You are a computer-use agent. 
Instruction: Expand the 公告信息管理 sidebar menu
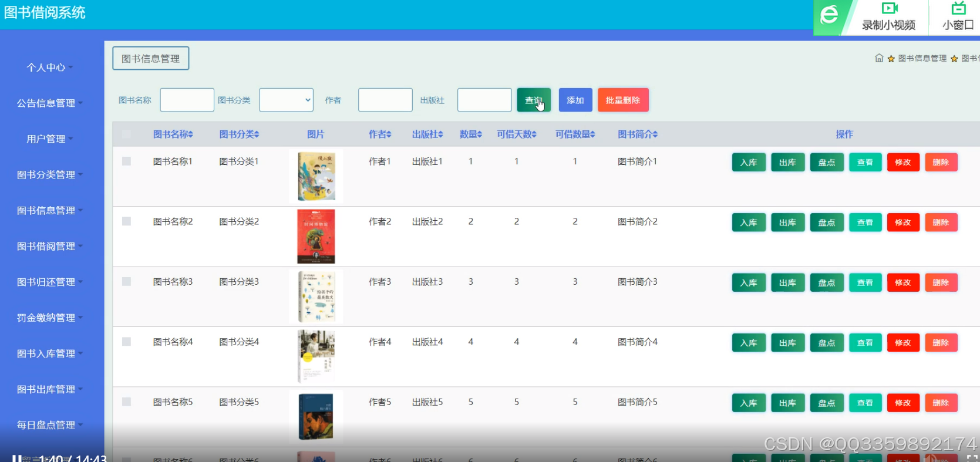[x=50, y=103]
